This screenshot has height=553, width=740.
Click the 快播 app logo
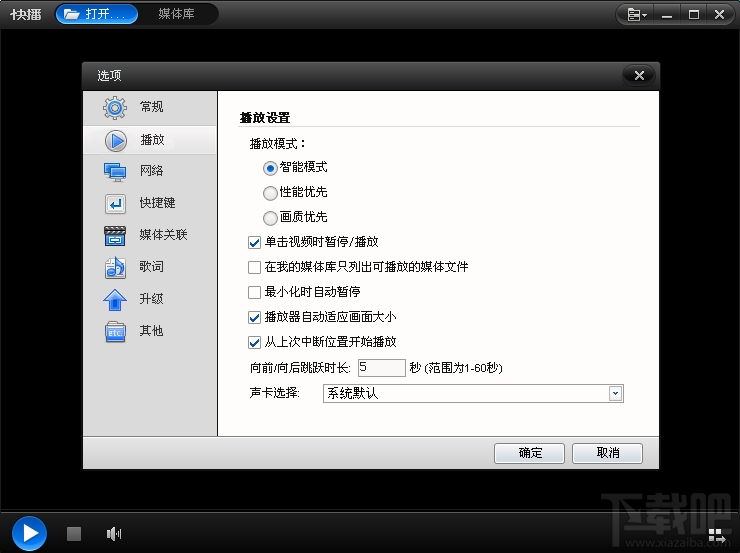26,15
